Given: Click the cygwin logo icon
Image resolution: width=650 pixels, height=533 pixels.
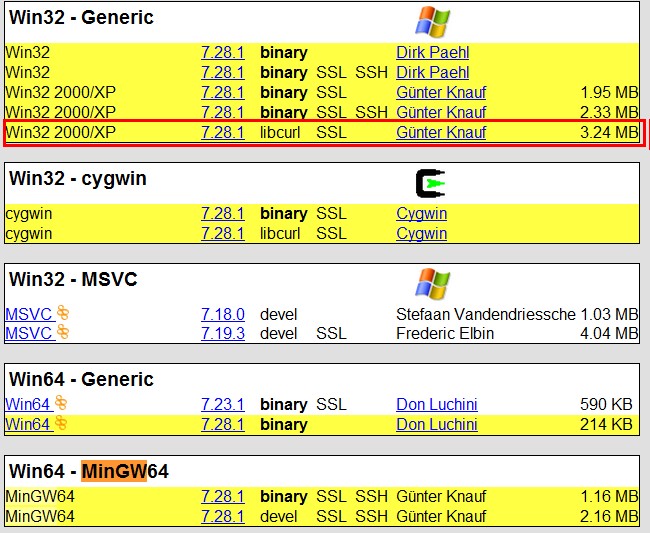Looking at the screenshot, I should 431,183.
